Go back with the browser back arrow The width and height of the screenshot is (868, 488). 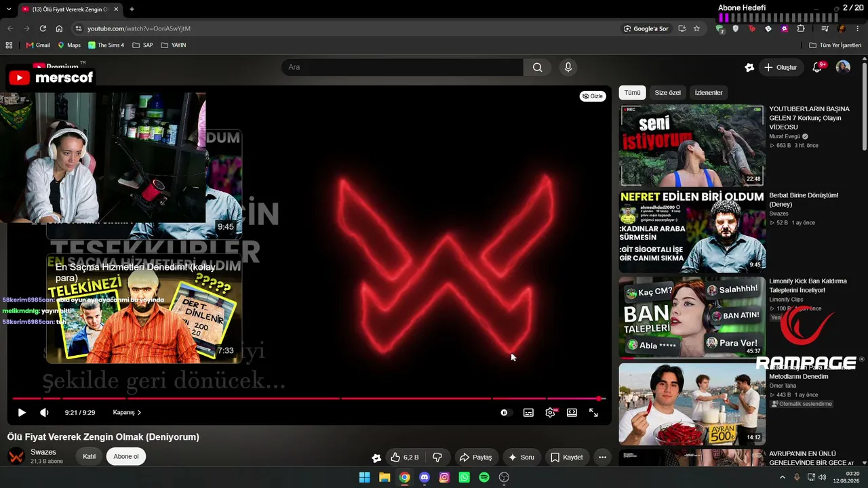pyautogui.click(x=10, y=28)
